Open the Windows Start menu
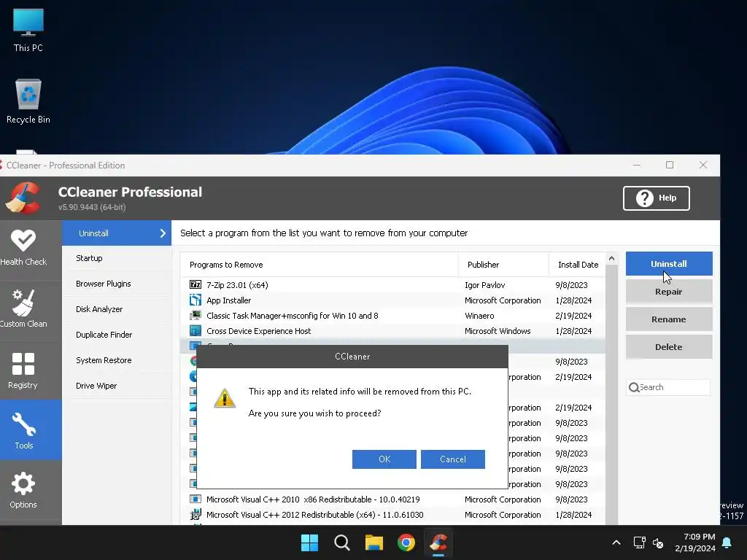The image size is (747, 560). [x=309, y=542]
